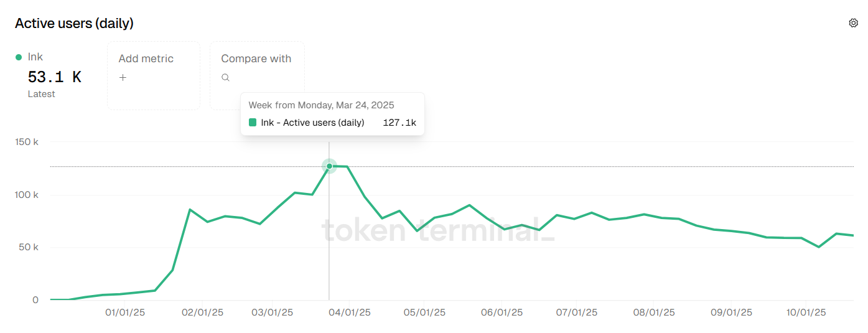The height and width of the screenshot is (333, 868).
Task: Click the token terminal watermark
Action: pos(437,230)
